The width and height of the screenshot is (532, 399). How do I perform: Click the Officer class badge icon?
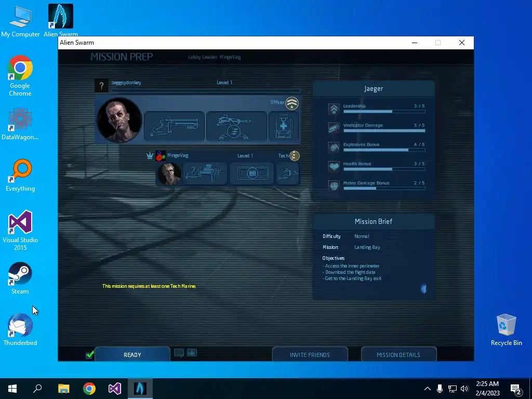(x=292, y=103)
